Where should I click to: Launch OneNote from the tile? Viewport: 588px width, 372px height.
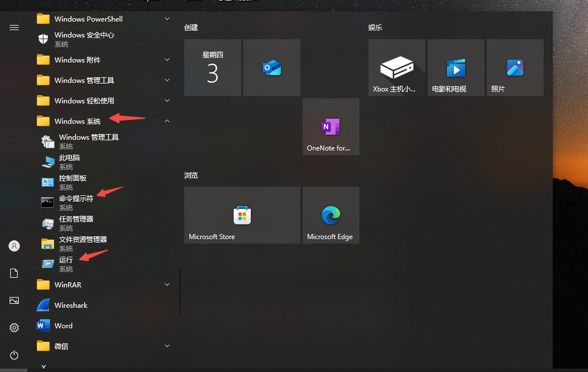330,127
